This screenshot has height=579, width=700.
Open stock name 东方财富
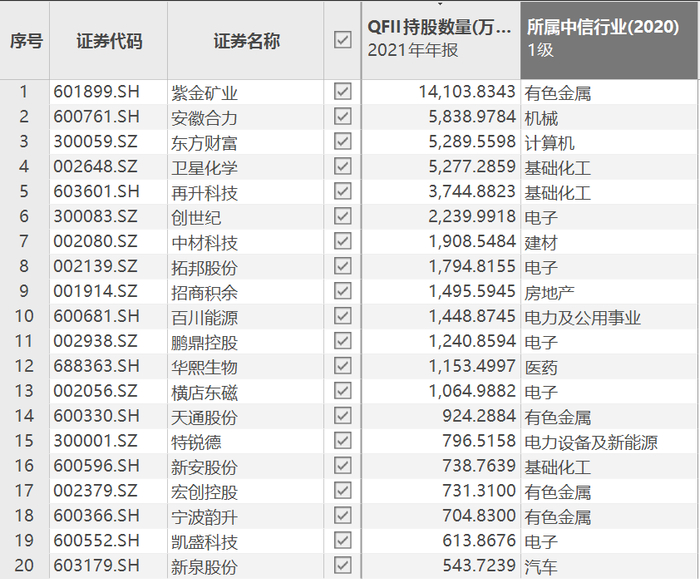pyautogui.click(x=204, y=143)
